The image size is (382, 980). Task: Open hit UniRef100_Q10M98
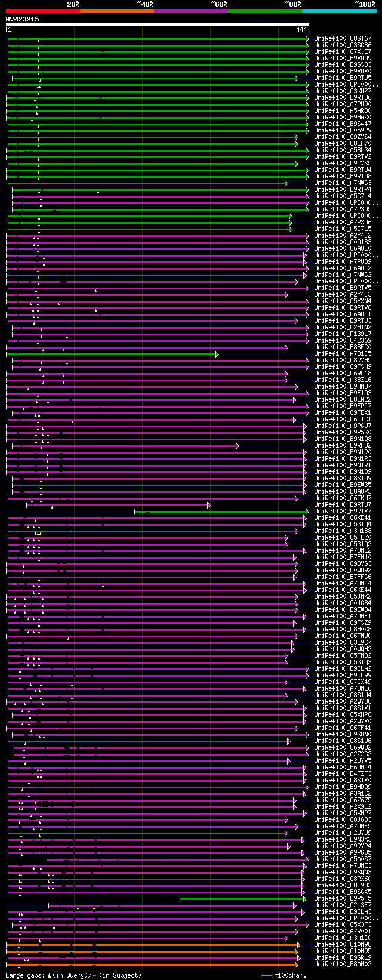(x=343, y=945)
